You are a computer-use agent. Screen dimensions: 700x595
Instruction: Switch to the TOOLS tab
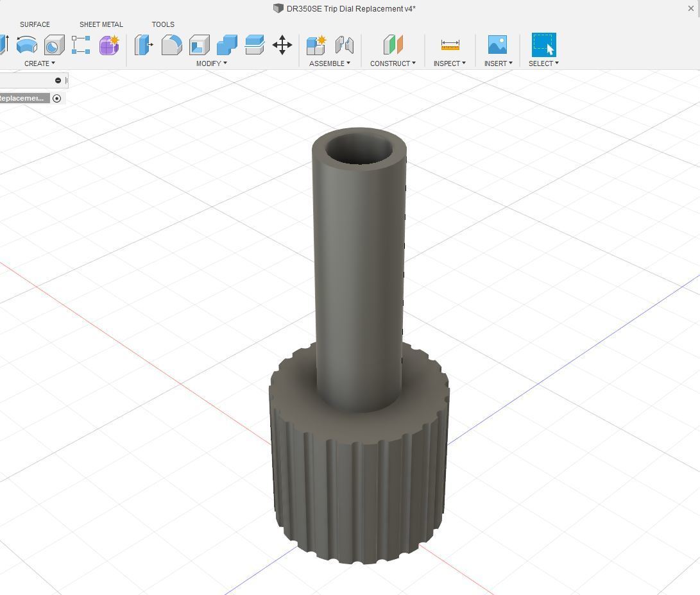(x=163, y=24)
